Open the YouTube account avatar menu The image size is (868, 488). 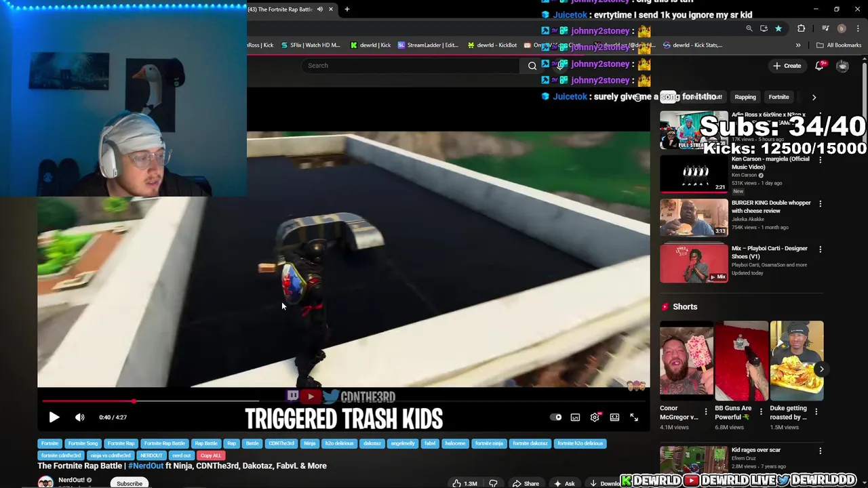[842, 66]
